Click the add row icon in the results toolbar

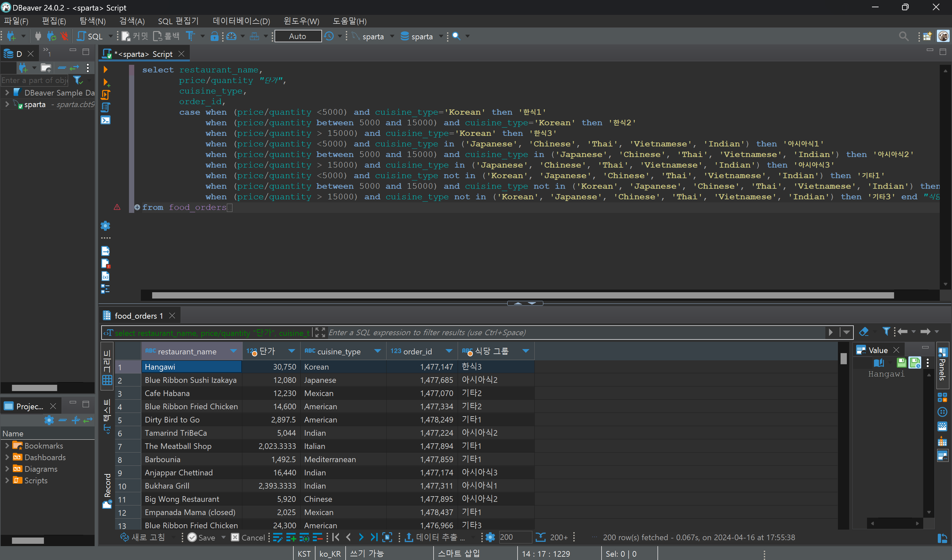point(291,537)
